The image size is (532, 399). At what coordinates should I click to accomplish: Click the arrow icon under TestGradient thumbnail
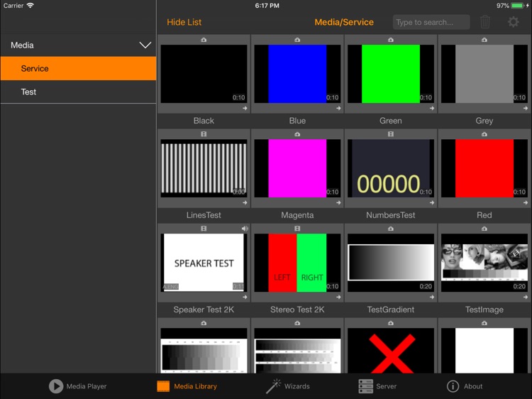[432, 297]
